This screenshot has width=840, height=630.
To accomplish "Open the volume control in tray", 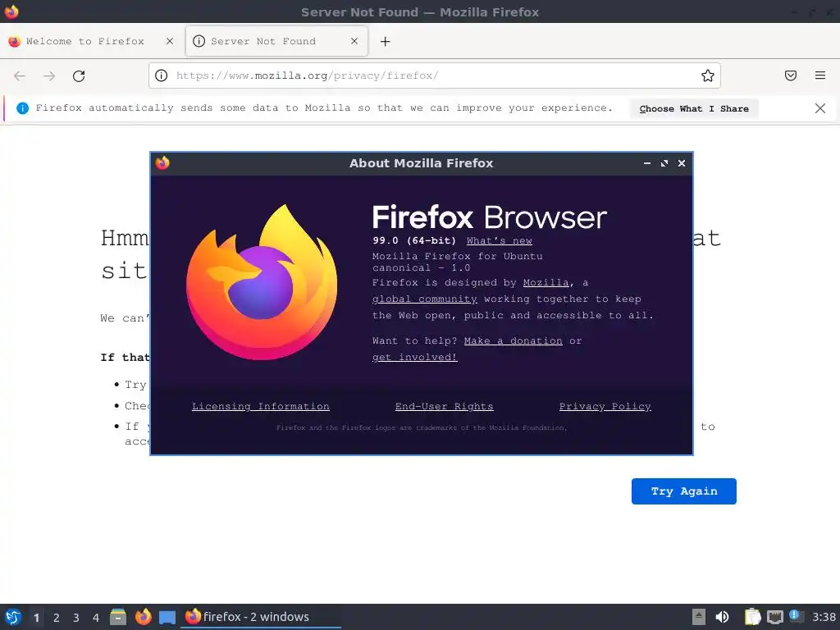I will pyautogui.click(x=722, y=617).
